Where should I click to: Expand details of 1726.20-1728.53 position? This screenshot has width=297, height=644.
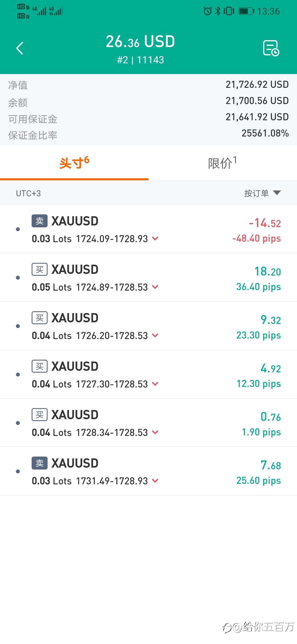pos(155,335)
